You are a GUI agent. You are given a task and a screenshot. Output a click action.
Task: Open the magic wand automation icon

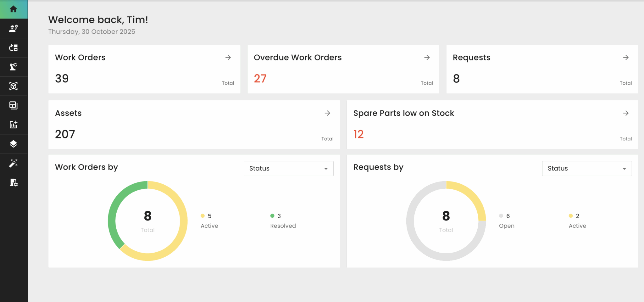point(14,163)
